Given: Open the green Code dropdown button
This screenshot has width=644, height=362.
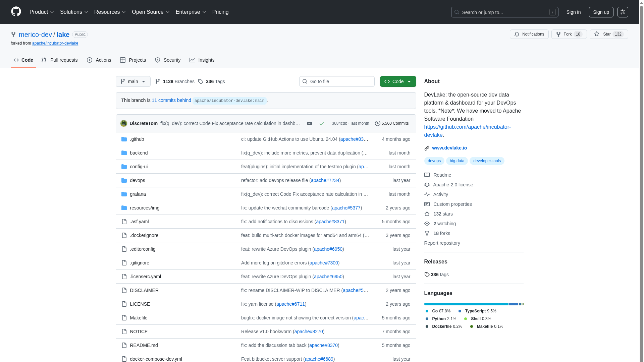Looking at the screenshot, I should 398,81.
